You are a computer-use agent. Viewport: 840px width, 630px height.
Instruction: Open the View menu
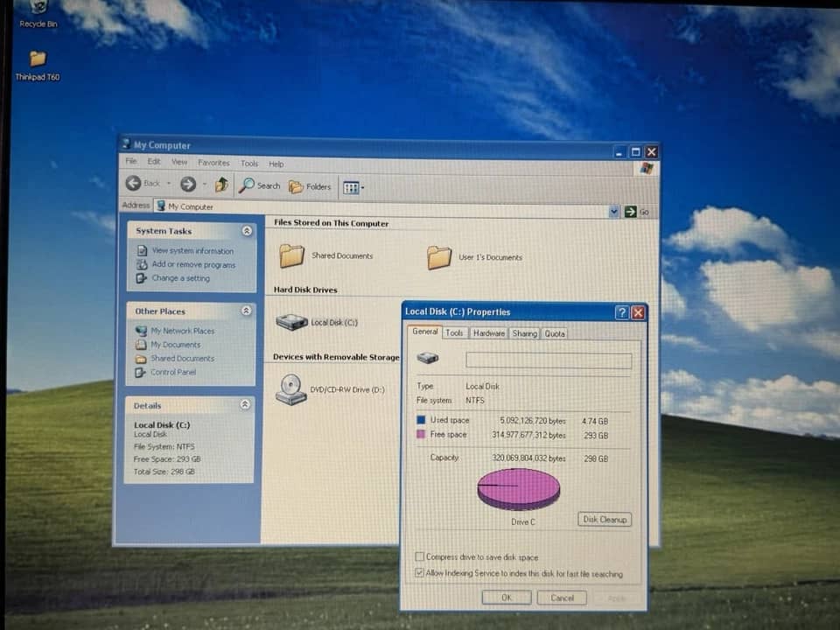pyautogui.click(x=179, y=162)
